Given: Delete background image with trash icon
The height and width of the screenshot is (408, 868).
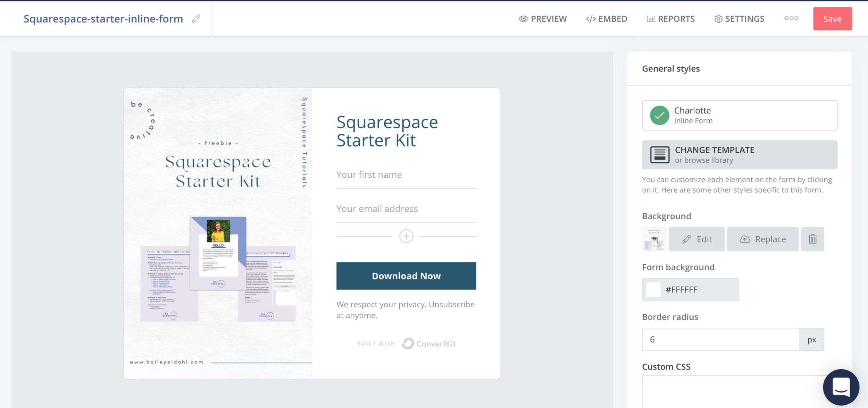Looking at the screenshot, I should point(812,239).
